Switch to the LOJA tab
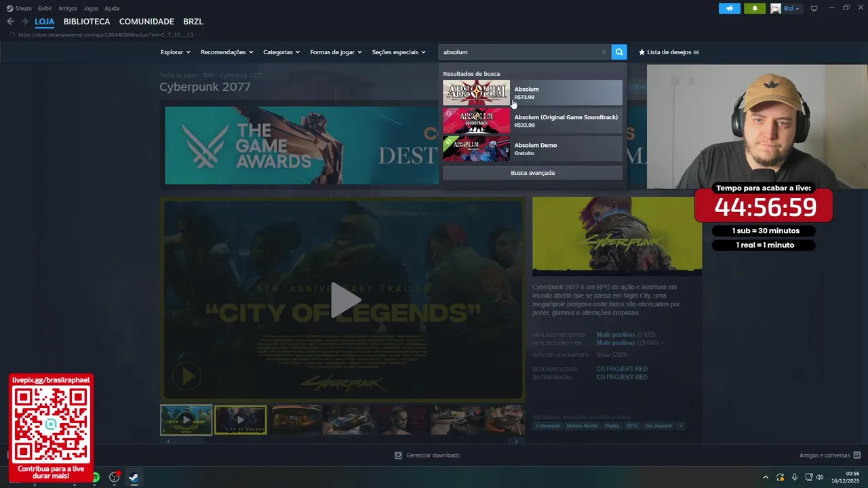 (45, 22)
